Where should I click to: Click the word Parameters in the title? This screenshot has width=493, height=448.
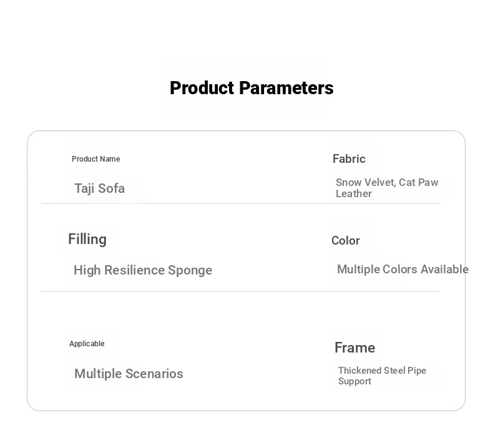(x=286, y=88)
